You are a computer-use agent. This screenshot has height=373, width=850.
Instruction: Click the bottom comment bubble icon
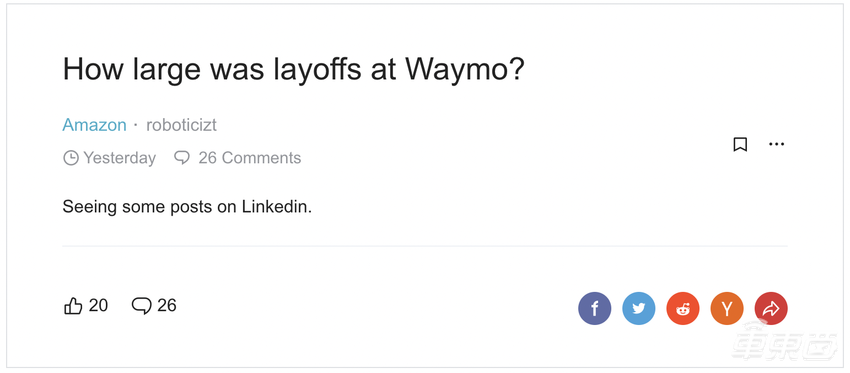click(141, 306)
